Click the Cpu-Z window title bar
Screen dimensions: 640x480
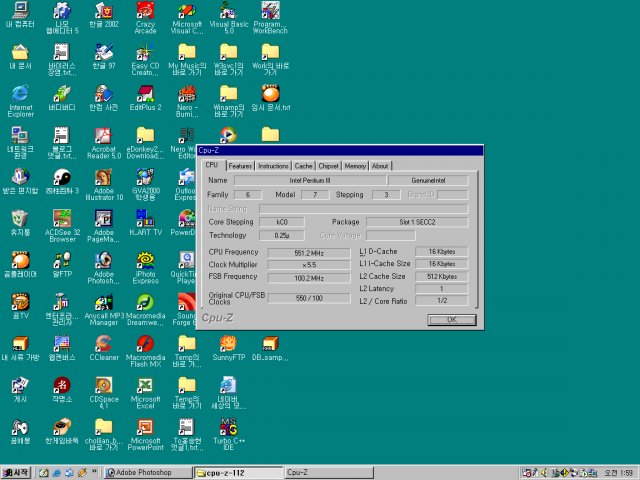pos(340,151)
